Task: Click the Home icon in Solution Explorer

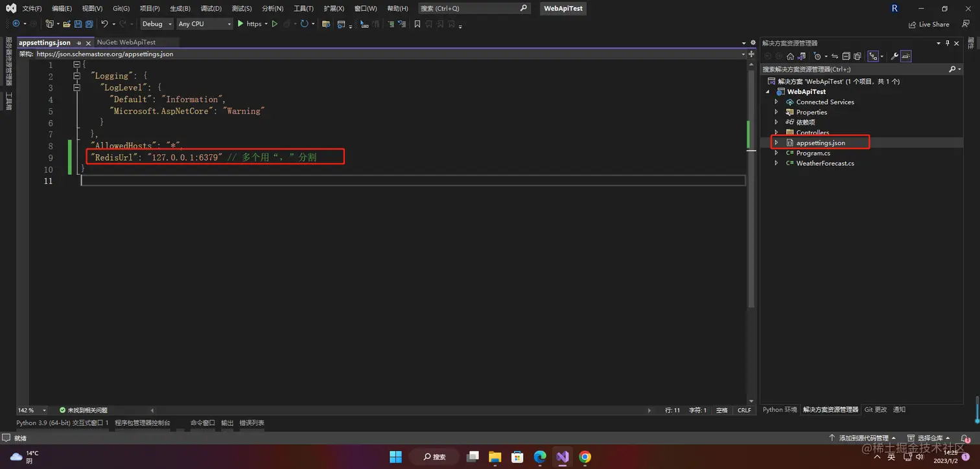Action: 790,56
